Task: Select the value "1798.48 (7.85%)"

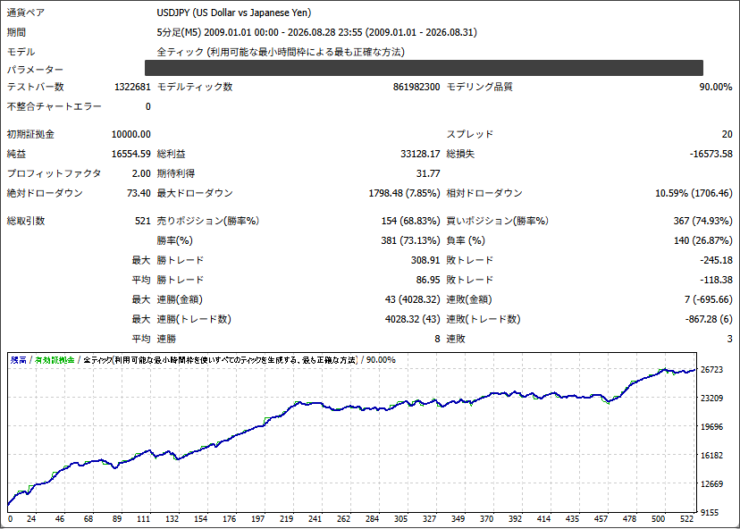Action: pos(404,193)
